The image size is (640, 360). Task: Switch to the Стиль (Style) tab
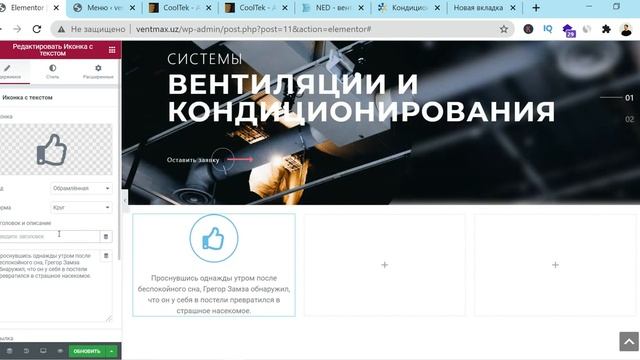(x=53, y=72)
